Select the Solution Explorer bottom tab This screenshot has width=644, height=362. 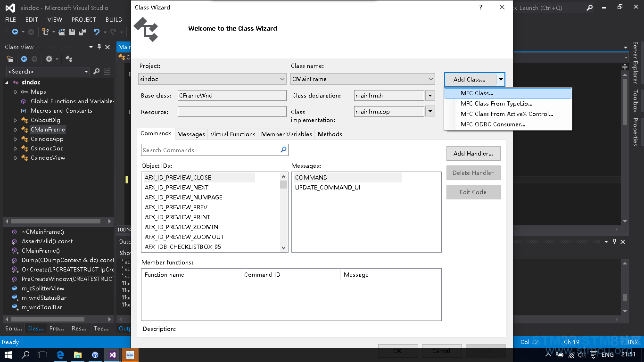[x=13, y=329]
